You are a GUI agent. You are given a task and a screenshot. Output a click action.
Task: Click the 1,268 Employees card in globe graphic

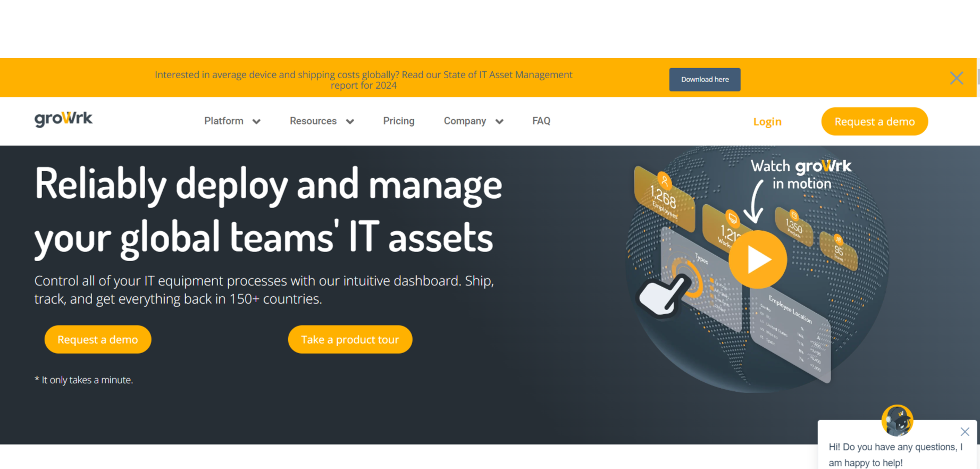(664, 199)
